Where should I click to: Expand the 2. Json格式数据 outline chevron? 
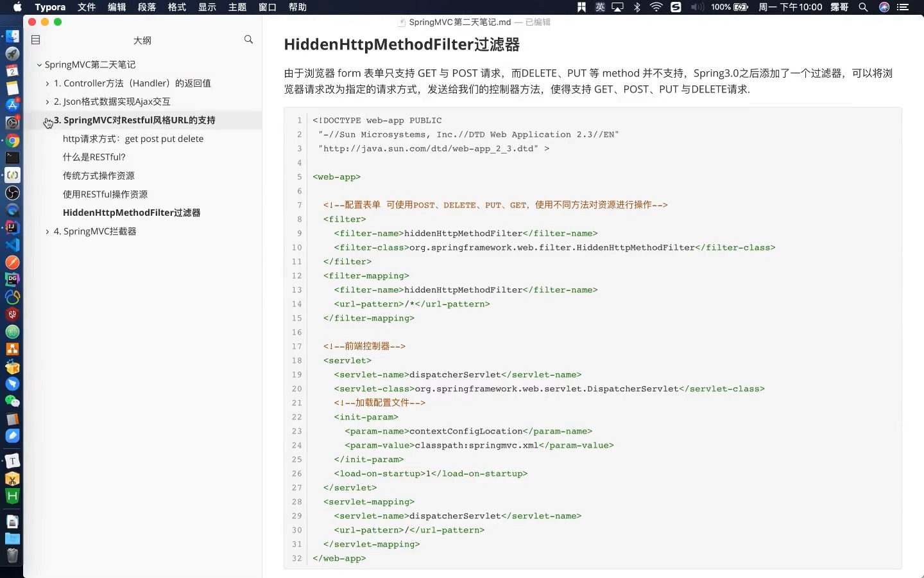(x=47, y=101)
